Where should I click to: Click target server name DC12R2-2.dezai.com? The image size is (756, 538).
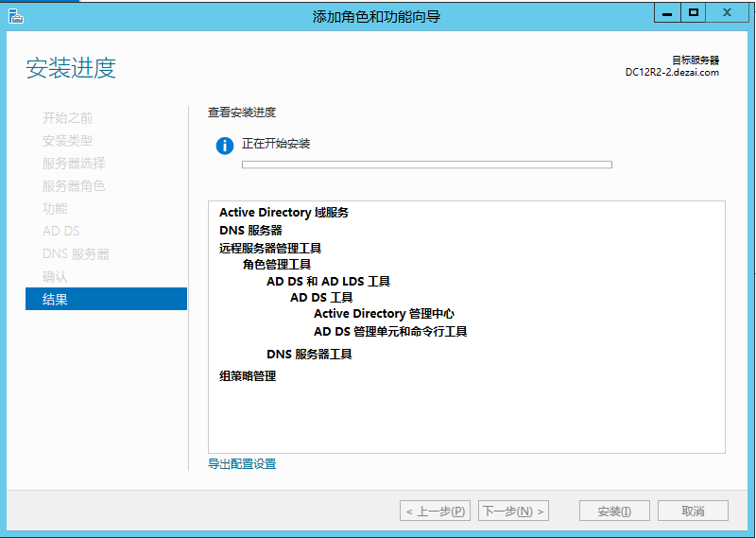(672, 73)
